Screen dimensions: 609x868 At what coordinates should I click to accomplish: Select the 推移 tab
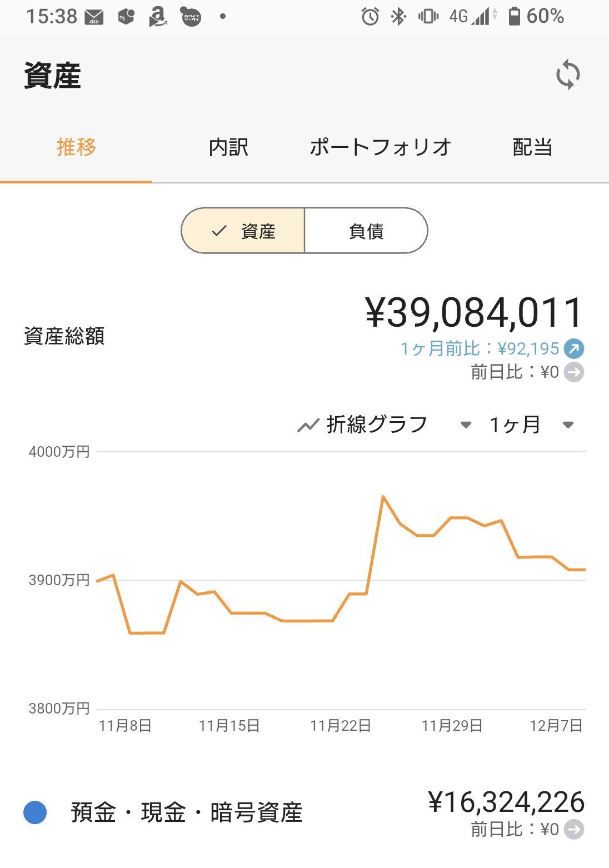tap(76, 147)
